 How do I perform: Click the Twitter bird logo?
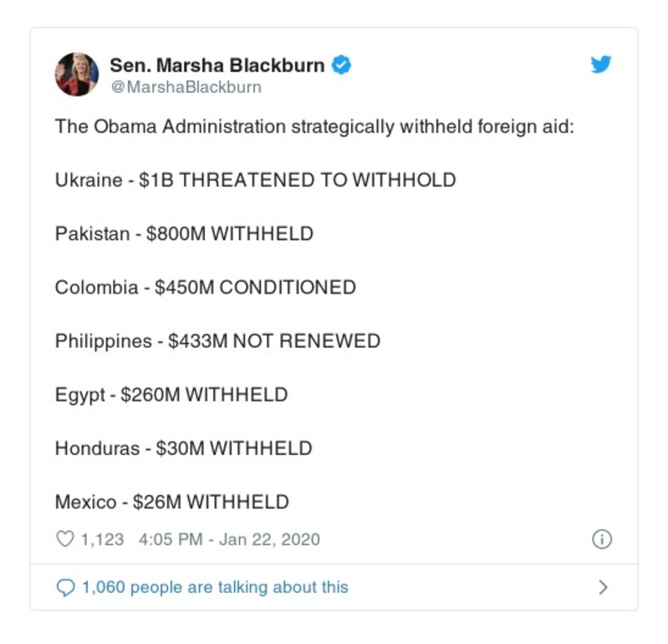click(601, 64)
